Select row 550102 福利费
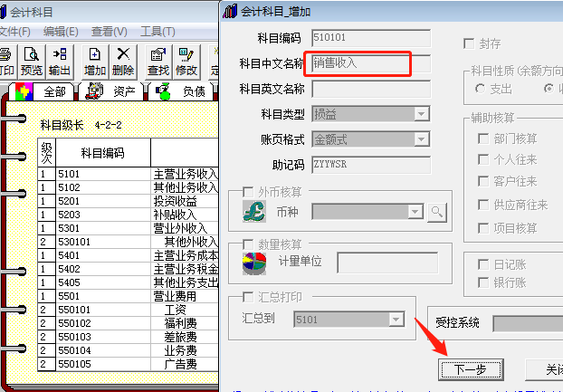This screenshot has height=392, width=563. pyautogui.click(x=128, y=323)
